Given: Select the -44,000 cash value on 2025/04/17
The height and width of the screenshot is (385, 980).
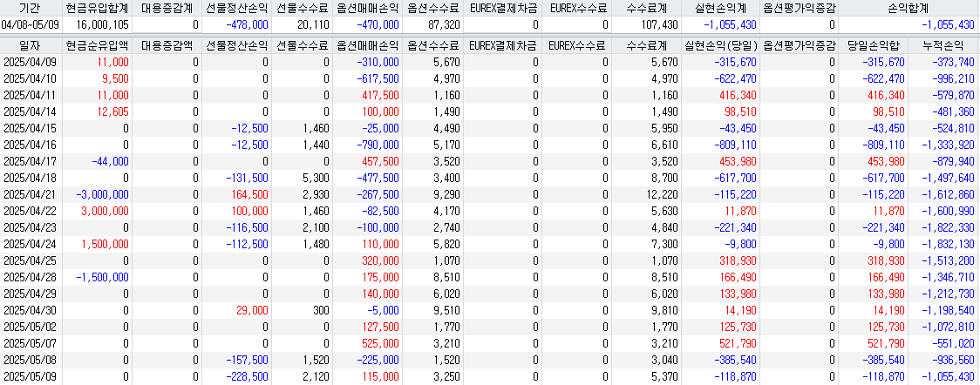Looking at the screenshot, I should pyautogui.click(x=110, y=162).
